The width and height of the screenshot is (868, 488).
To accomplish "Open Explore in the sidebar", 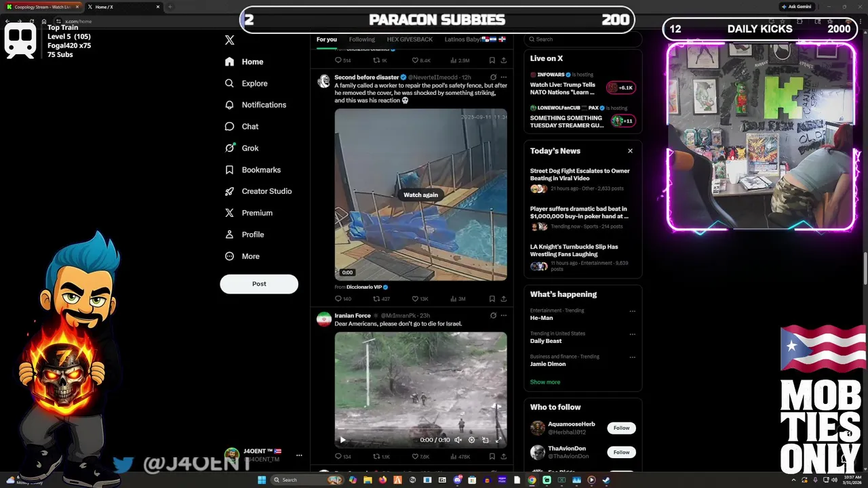I will 246,83.
